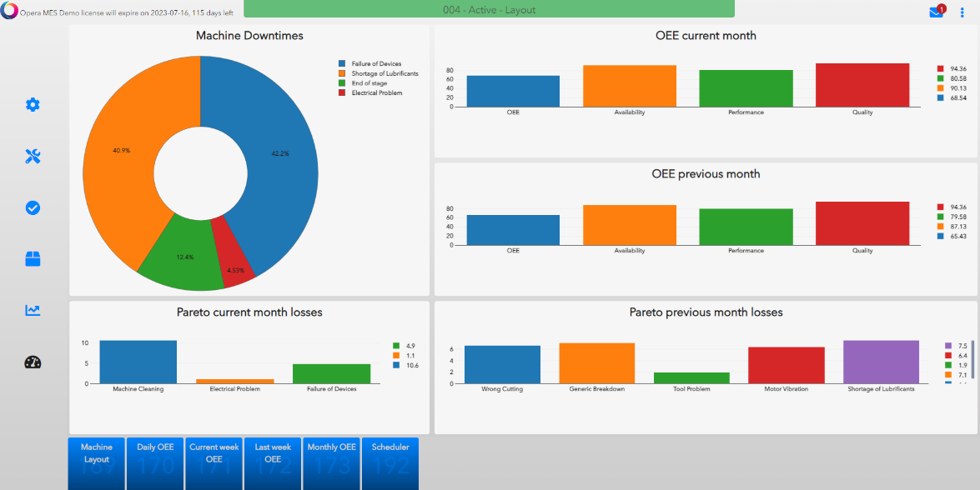Select the checkmark badge sidebar icon
Image resolution: width=980 pixels, height=490 pixels.
33,208
